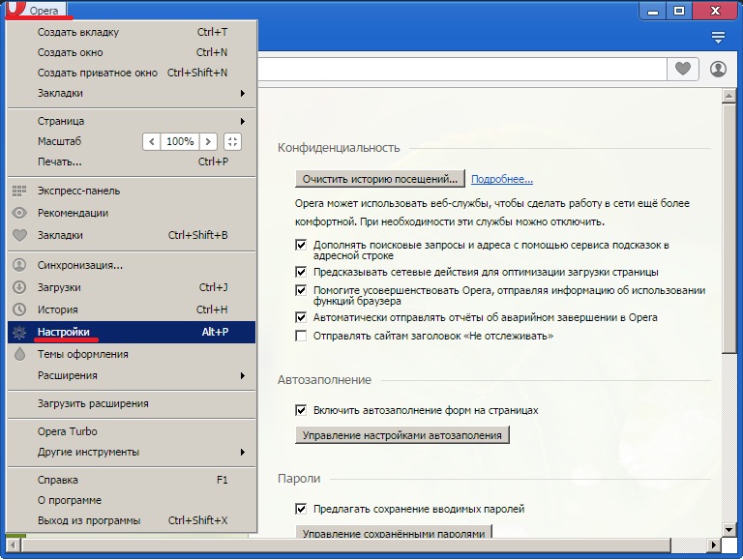Click the History clock icon in menu

click(18, 309)
